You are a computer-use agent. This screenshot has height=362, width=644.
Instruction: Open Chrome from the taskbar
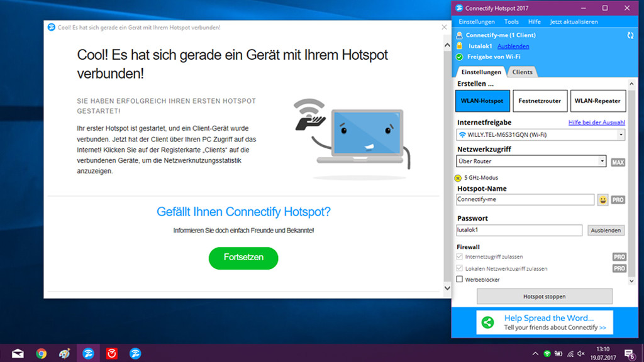41,353
